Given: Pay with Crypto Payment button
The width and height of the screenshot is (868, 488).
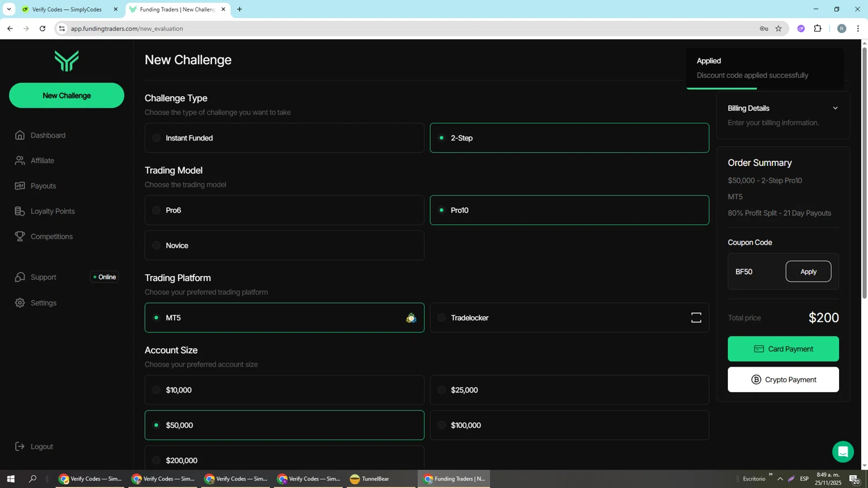Looking at the screenshot, I should tap(784, 380).
